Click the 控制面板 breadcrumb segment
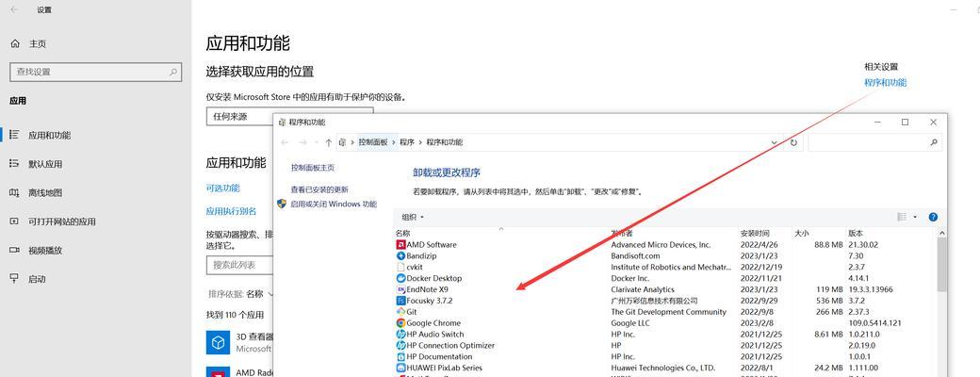This screenshot has width=980, height=377. coord(373,142)
